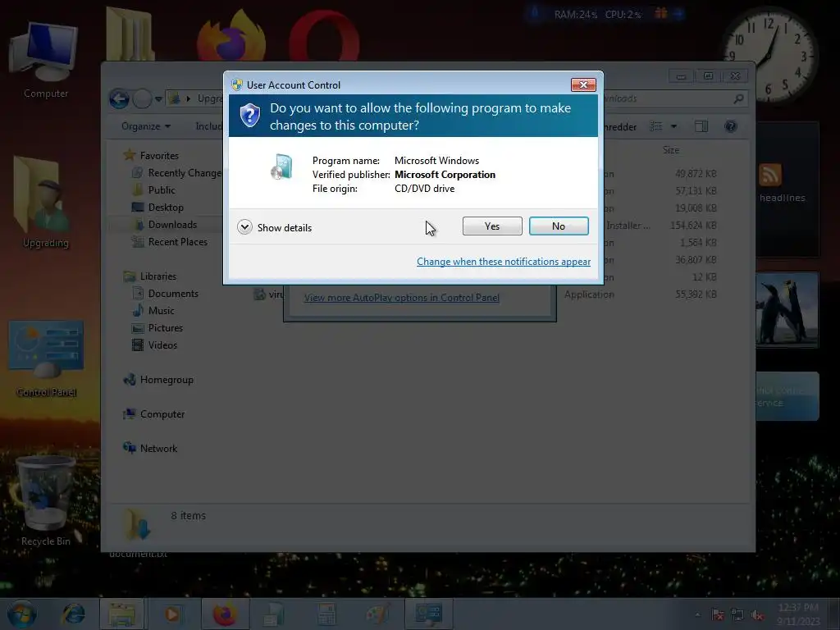The image size is (840, 630).
Task: Click the penguins slideshow gadget thumbnail
Action: click(787, 310)
